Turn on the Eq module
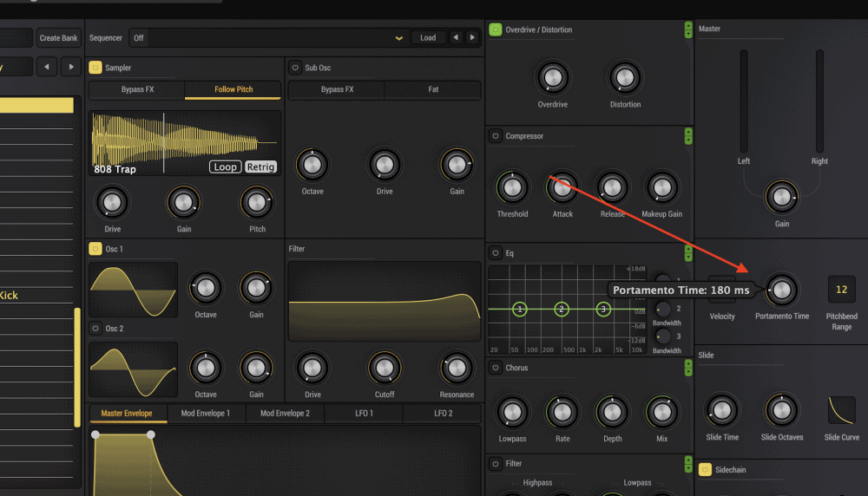This screenshot has width=868, height=496. [496, 252]
